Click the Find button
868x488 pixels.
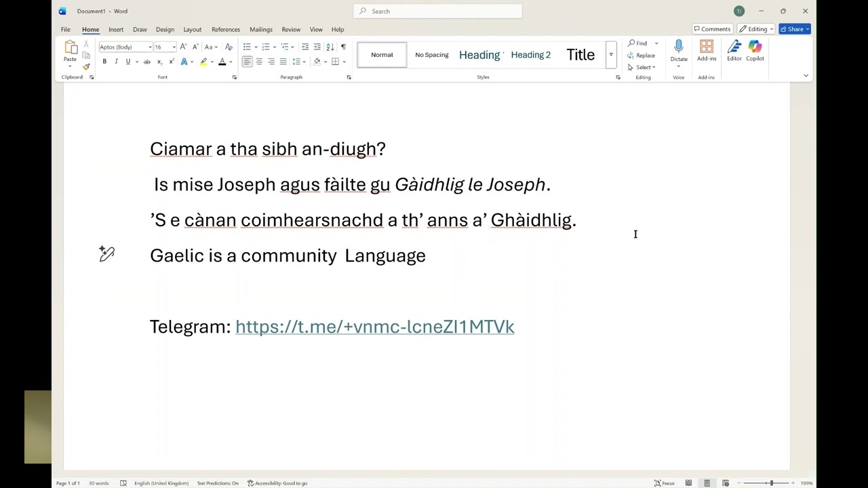(638, 43)
